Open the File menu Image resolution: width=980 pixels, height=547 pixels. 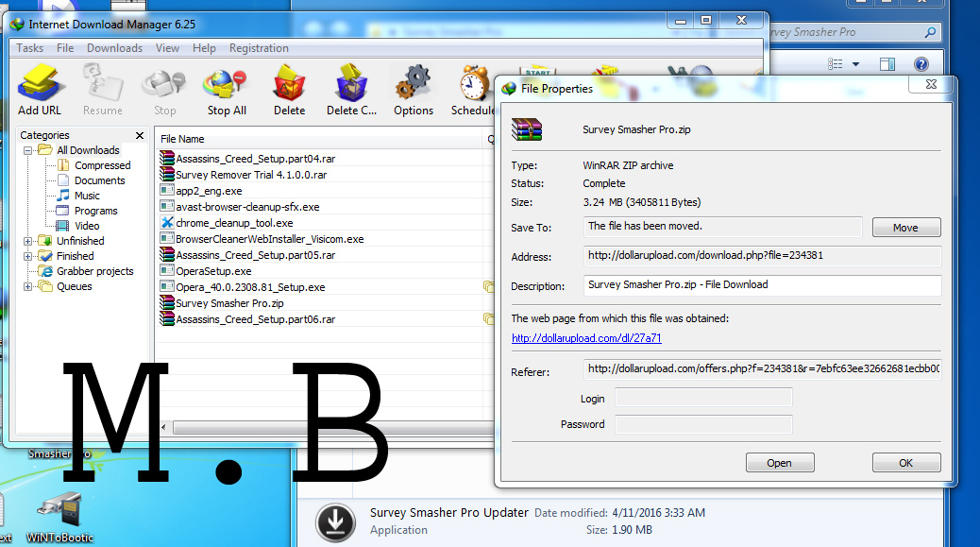65,48
